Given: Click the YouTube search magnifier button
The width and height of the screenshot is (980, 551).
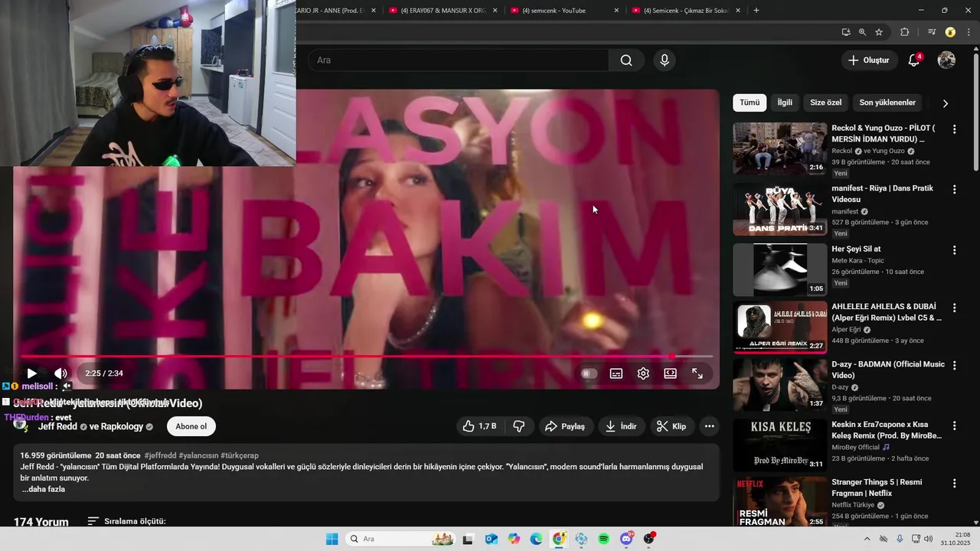Looking at the screenshot, I should pos(626,60).
